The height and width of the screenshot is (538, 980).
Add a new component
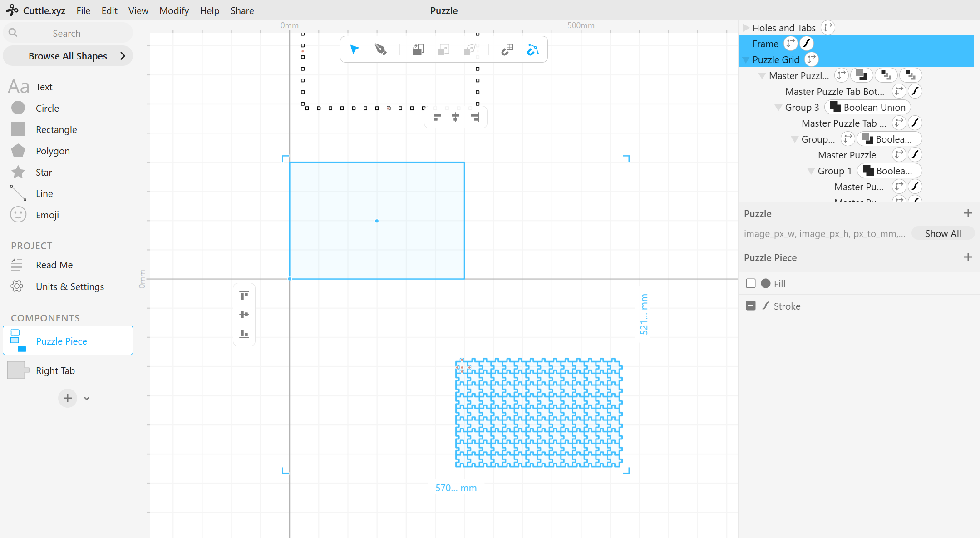(x=68, y=398)
